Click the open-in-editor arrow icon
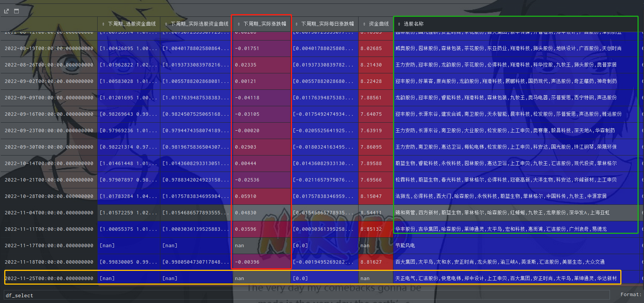The width and height of the screenshot is (644, 303). 7,11
